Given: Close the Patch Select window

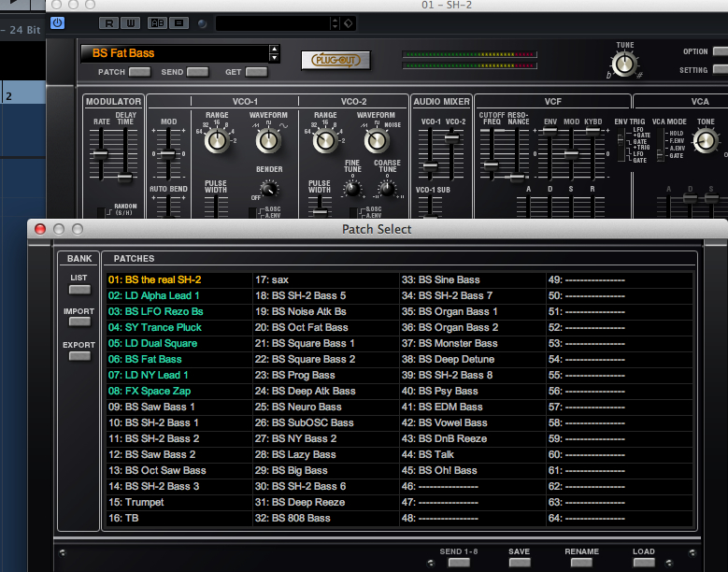Looking at the screenshot, I should point(40,229).
